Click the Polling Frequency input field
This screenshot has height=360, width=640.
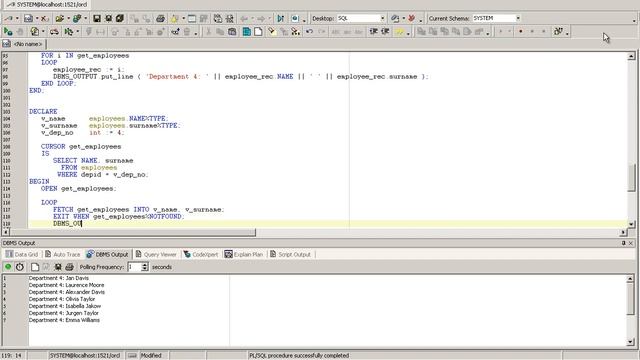(x=134, y=267)
